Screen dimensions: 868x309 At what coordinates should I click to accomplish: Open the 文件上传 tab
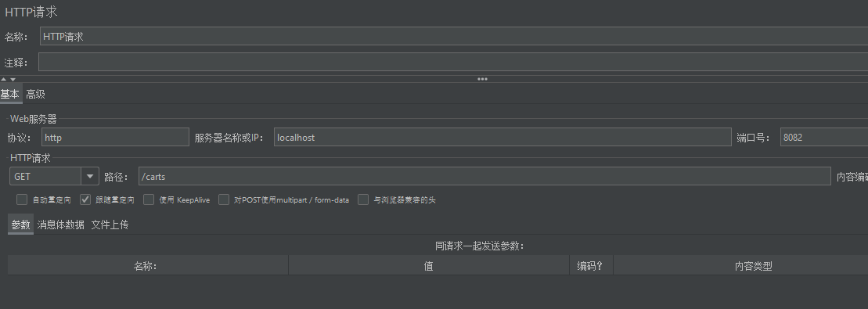110,225
